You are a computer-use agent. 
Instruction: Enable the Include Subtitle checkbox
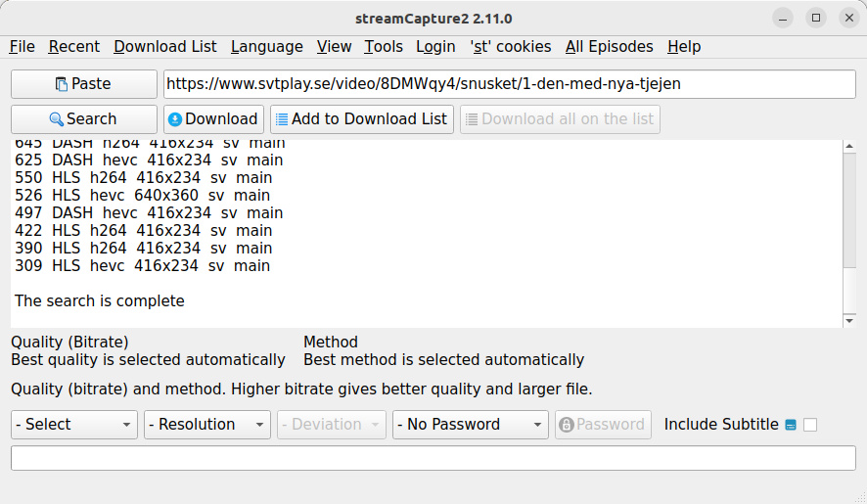point(810,425)
